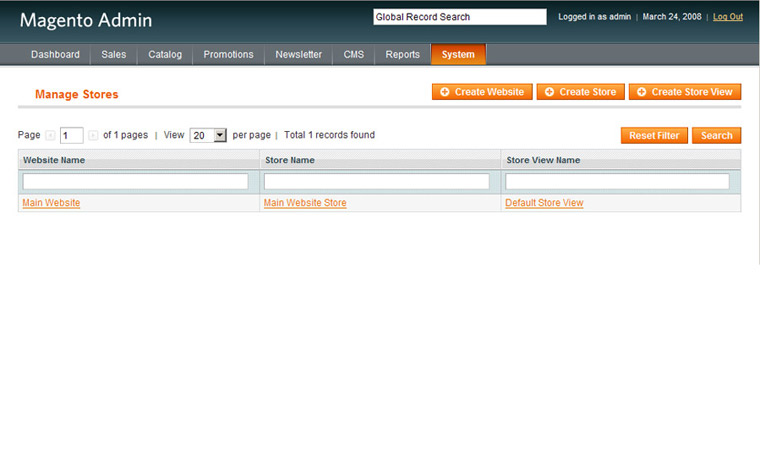Image resolution: width=760 pixels, height=470 pixels.
Task: Click the Website Name column header
Action: pos(139,160)
